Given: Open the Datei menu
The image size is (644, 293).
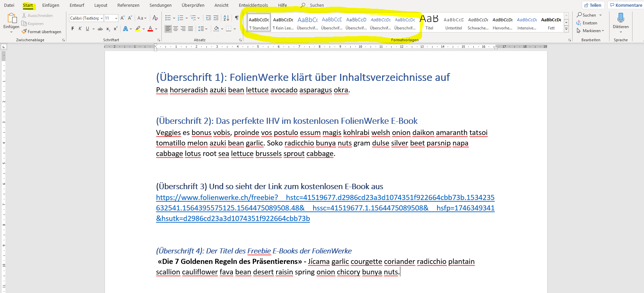Looking at the screenshot, I should tap(9, 5).
